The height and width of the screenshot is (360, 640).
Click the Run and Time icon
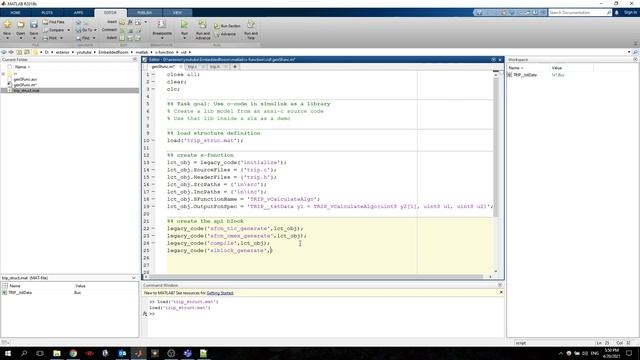(251, 25)
